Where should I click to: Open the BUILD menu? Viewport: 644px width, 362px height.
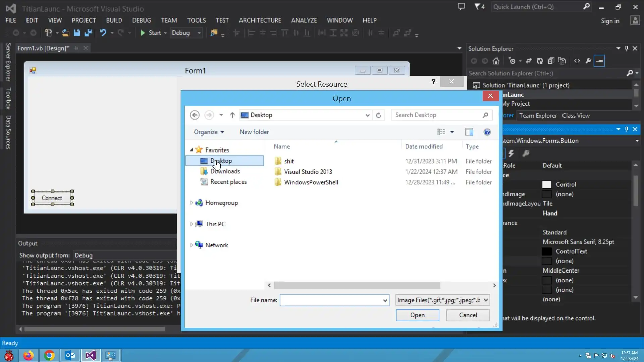114,20
